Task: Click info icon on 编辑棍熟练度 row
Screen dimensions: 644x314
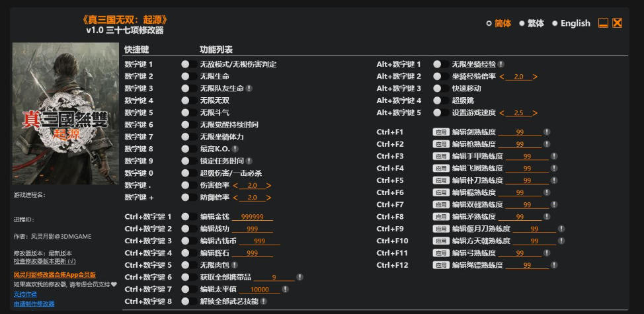Action: coord(547,192)
